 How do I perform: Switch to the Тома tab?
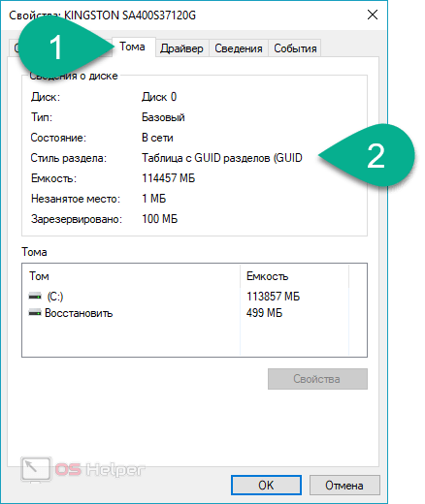133,47
